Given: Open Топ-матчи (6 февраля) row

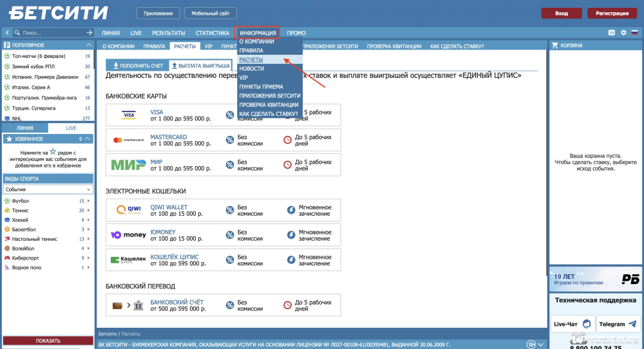Looking at the screenshot, I should click(x=47, y=56).
